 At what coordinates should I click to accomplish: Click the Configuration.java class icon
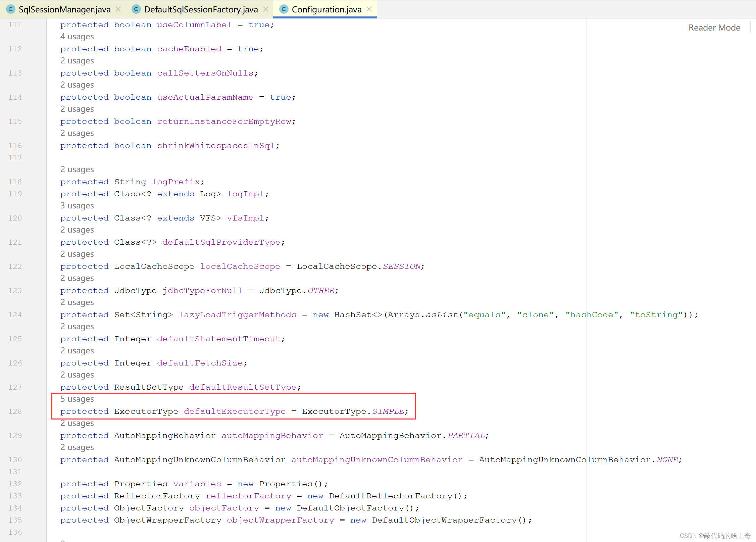click(284, 9)
